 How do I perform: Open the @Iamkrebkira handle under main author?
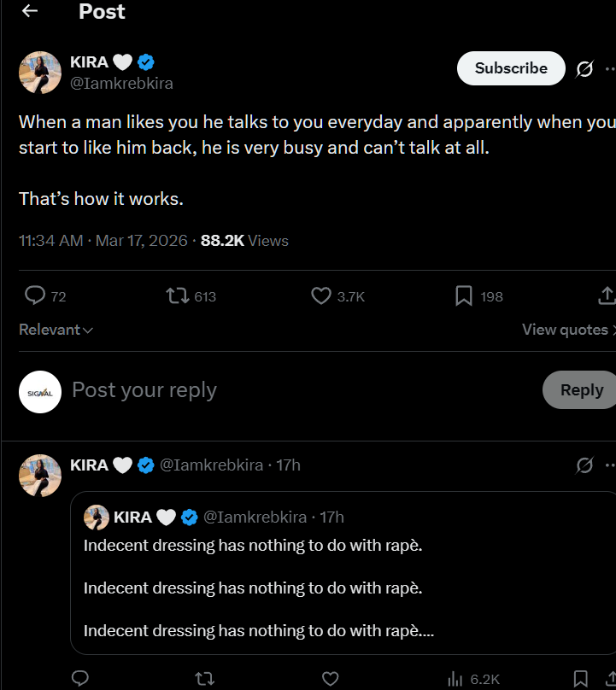121,83
